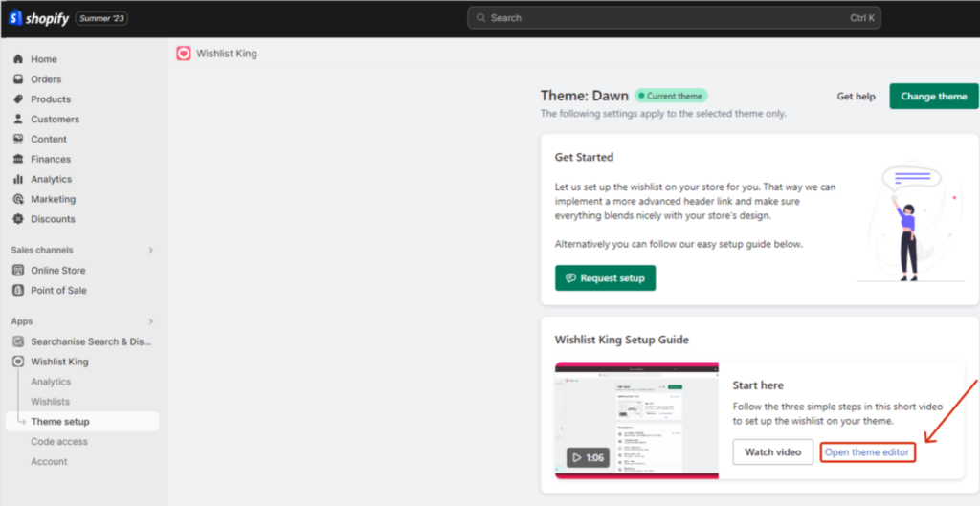Click the Searchanise app icon
Viewport: 980px width, 506px height.
[x=18, y=341]
